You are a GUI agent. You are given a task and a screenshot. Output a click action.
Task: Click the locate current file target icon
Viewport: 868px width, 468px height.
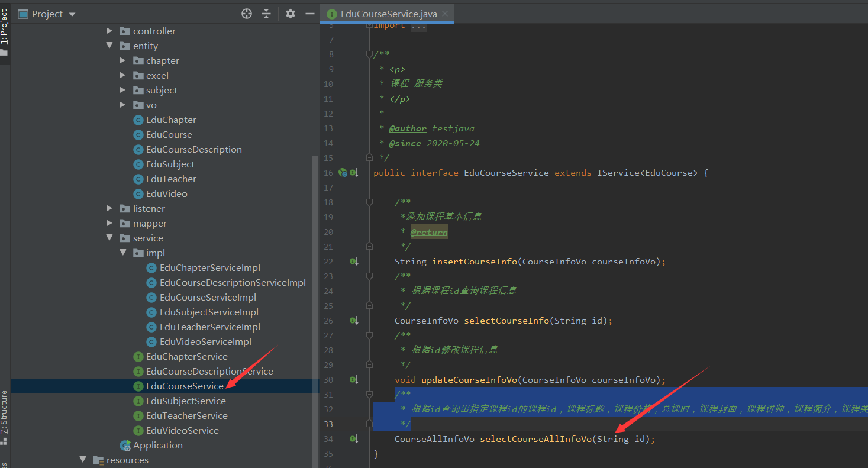pyautogui.click(x=247, y=14)
